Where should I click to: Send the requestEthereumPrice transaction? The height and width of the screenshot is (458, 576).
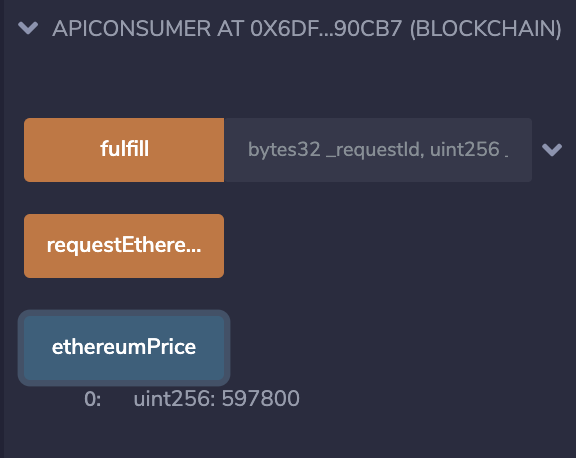click(124, 246)
